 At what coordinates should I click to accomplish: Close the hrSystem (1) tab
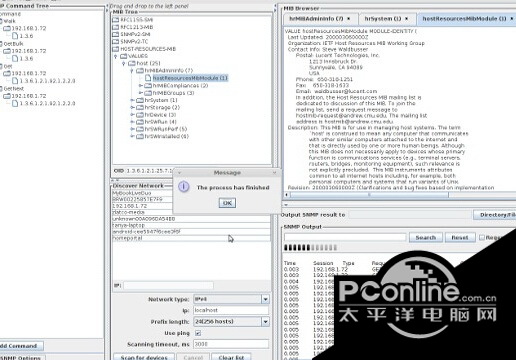coord(407,19)
